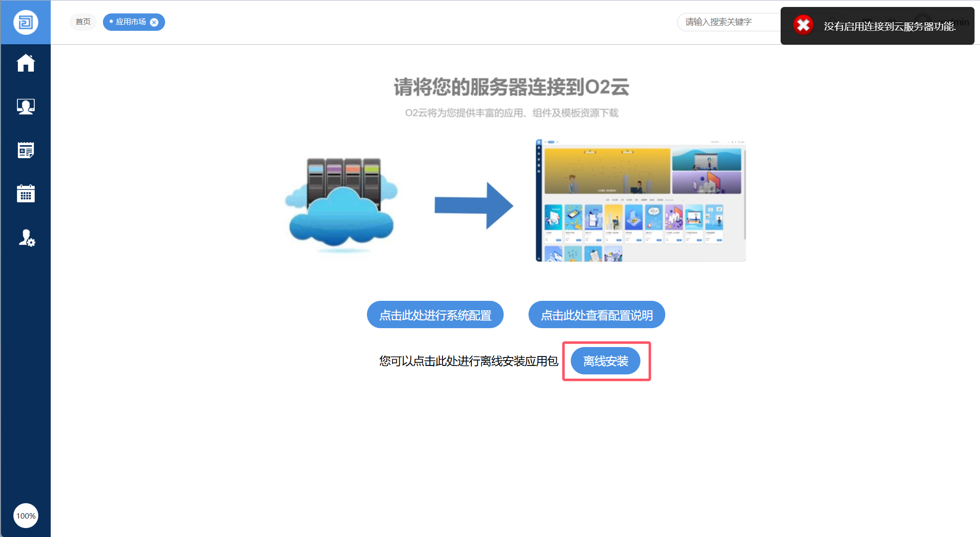Image resolution: width=980 pixels, height=537 pixels.
Task: Click the cloud server illustration
Action: coord(342,204)
